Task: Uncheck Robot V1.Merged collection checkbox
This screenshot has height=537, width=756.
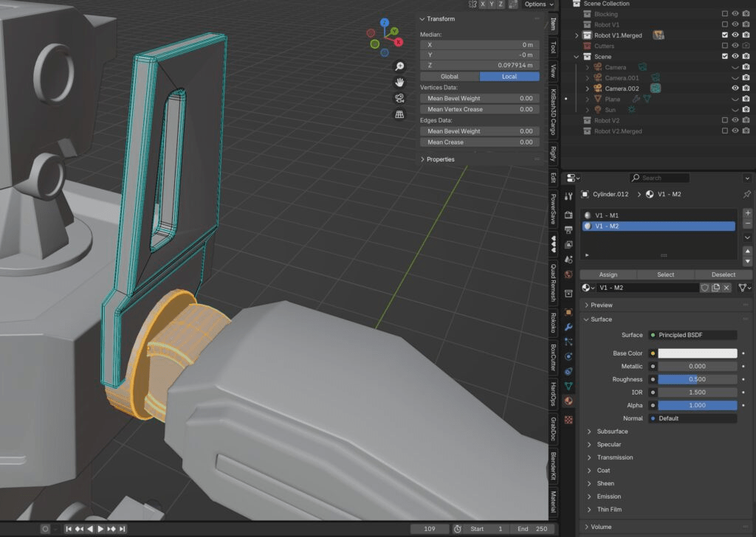Action: (724, 35)
